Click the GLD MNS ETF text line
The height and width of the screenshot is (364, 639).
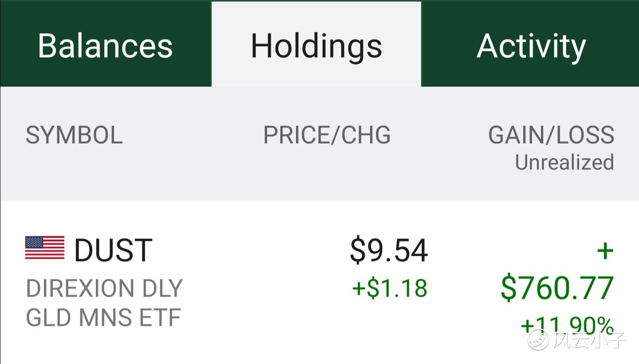103,317
